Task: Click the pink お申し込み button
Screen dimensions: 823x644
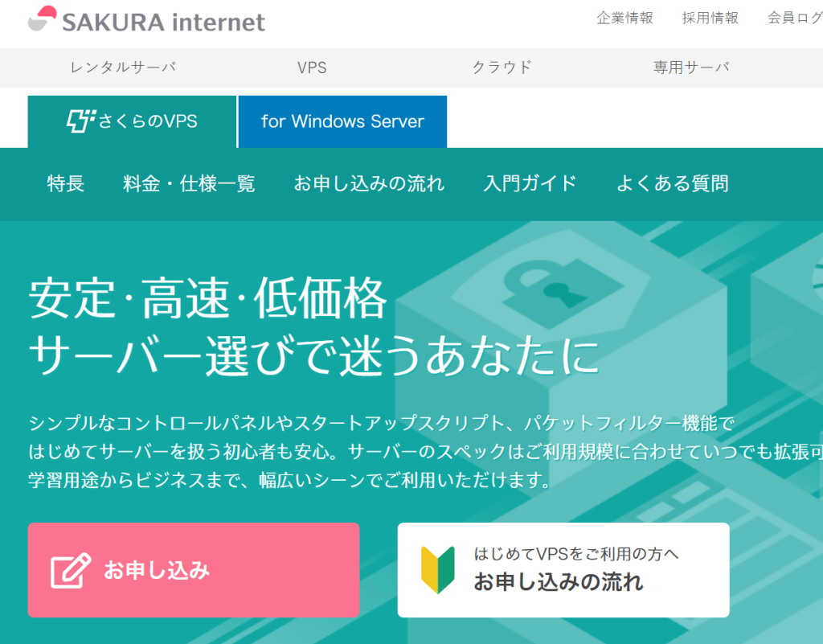Action: coord(194,570)
